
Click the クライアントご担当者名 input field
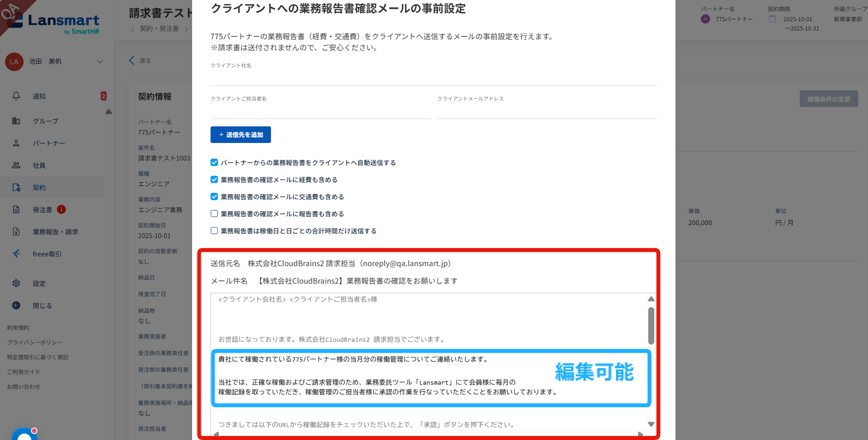coord(320,111)
